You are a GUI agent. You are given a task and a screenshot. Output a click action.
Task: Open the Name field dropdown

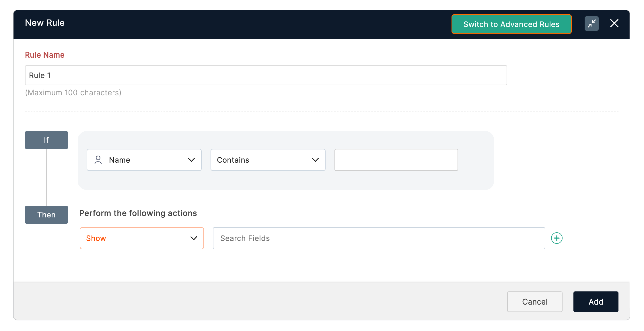coord(144,160)
